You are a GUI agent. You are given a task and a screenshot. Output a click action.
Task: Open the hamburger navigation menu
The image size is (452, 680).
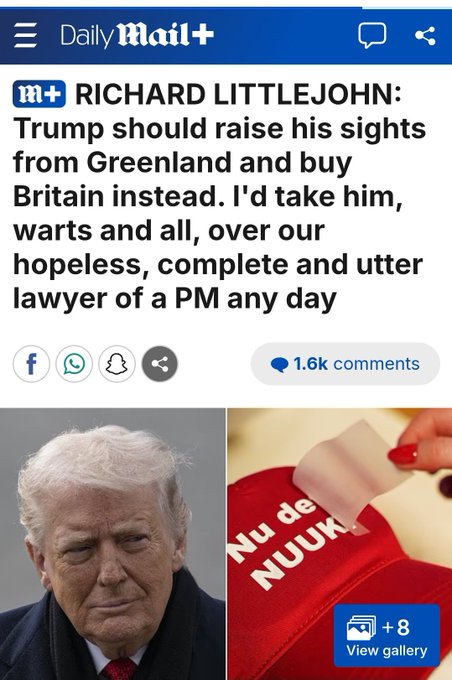pos(25,35)
